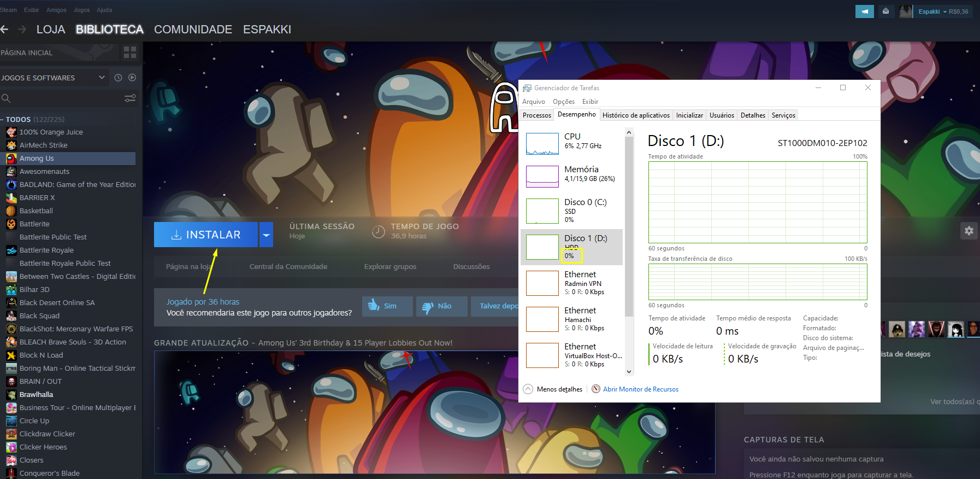
Task: Switch to Histórico de aplicativos tab
Action: click(x=636, y=115)
